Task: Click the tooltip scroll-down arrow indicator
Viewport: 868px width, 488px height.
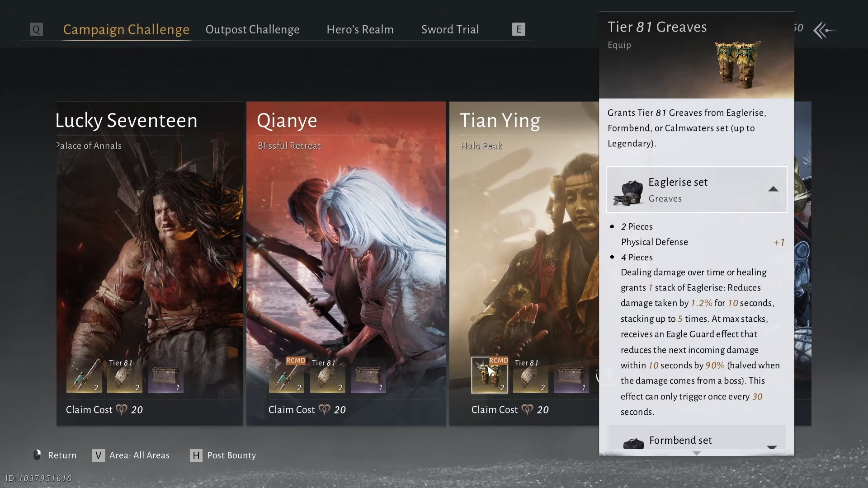Action: pos(696,453)
